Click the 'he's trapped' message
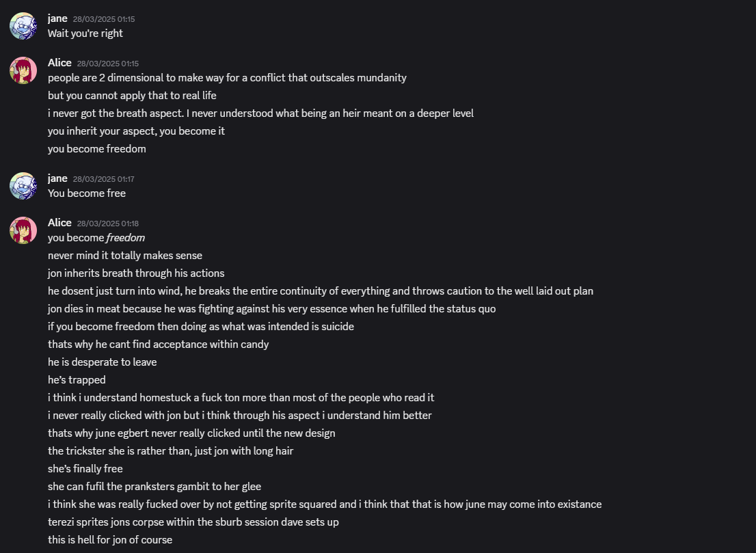The image size is (756, 553). tap(77, 380)
